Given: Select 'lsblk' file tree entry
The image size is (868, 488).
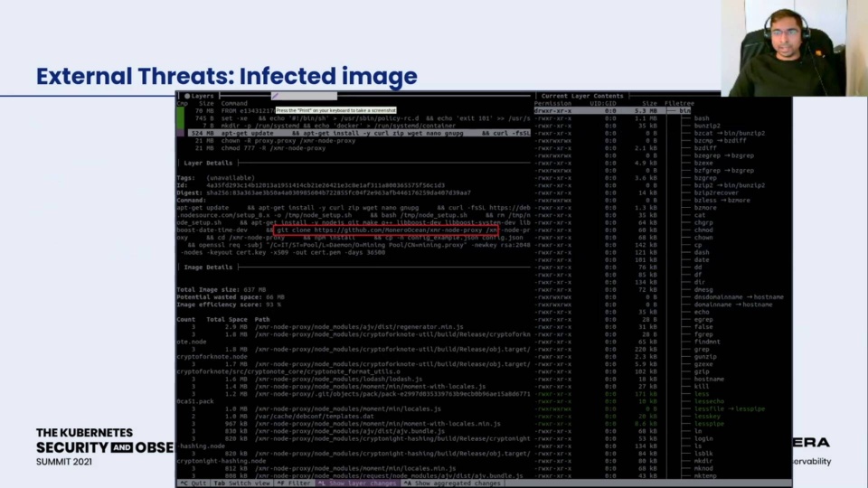Looking at the screenshot, I should click(x=703, y=454).
